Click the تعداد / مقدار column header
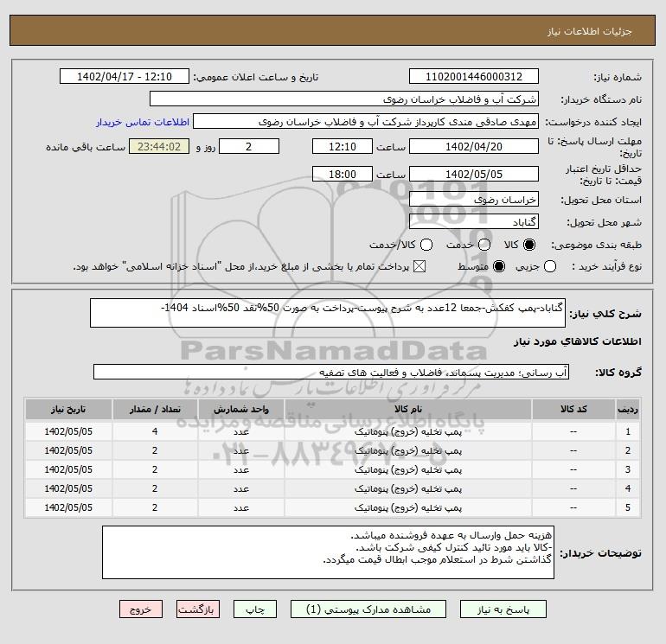Viewport: 666px width, 644px height. click(155, 409)
